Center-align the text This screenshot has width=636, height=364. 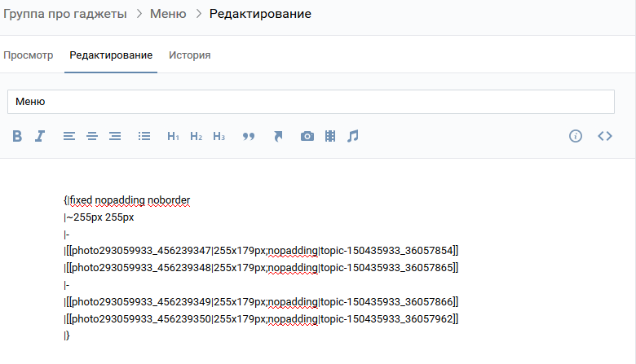(92, 136)
